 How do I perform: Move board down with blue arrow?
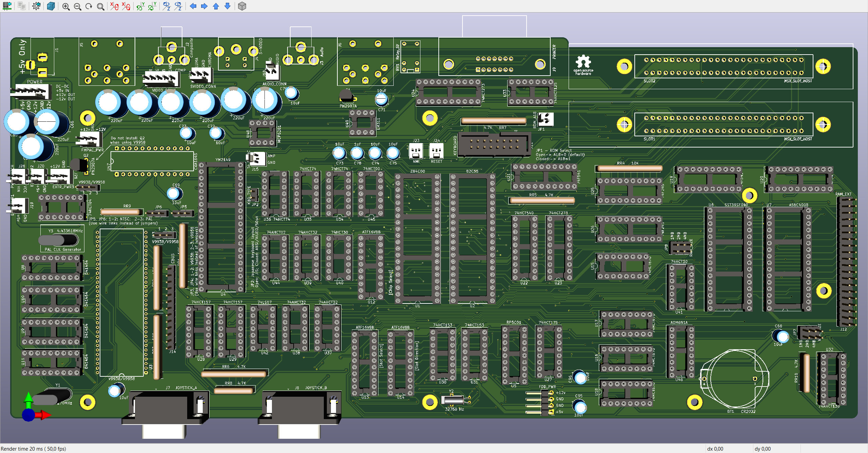(x=228, y=6)
